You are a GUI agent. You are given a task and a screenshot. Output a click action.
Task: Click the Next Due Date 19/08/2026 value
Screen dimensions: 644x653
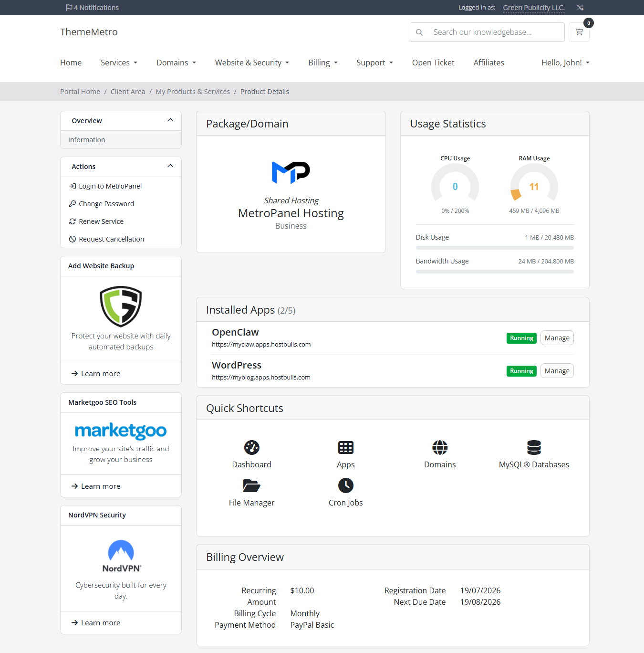click(x=480, y=602)
